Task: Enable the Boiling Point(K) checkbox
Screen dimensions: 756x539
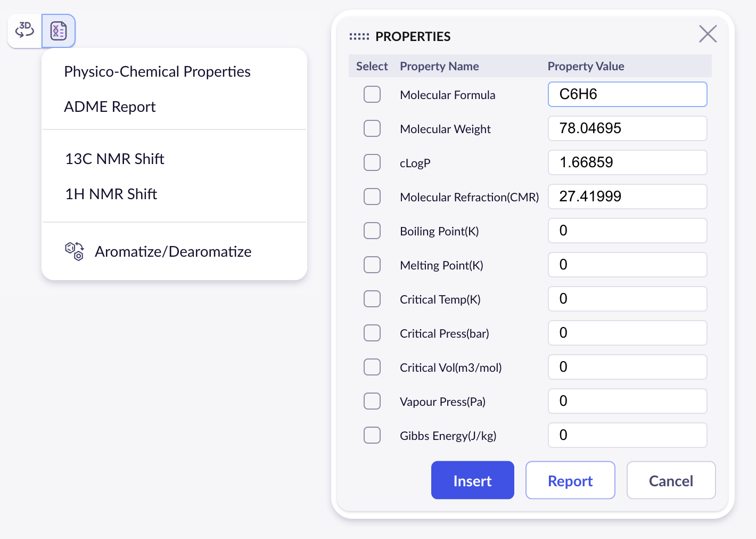Action: pyautogui.click(x=372, y=231)
